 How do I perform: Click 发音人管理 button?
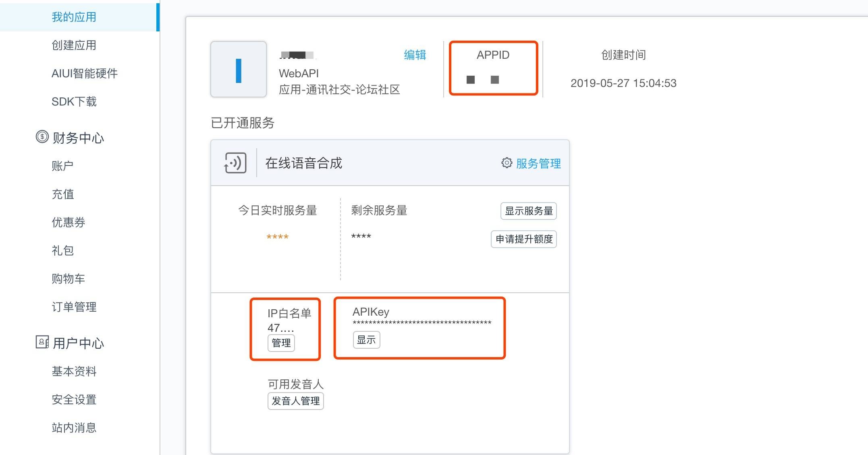pos(296,401)
